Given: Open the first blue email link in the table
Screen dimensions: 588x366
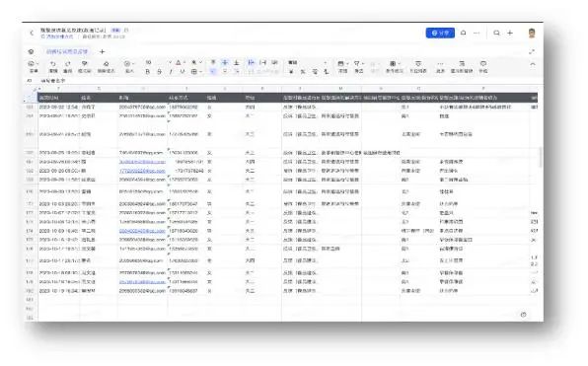Looking at the screenshot, I should coord(142,162).
